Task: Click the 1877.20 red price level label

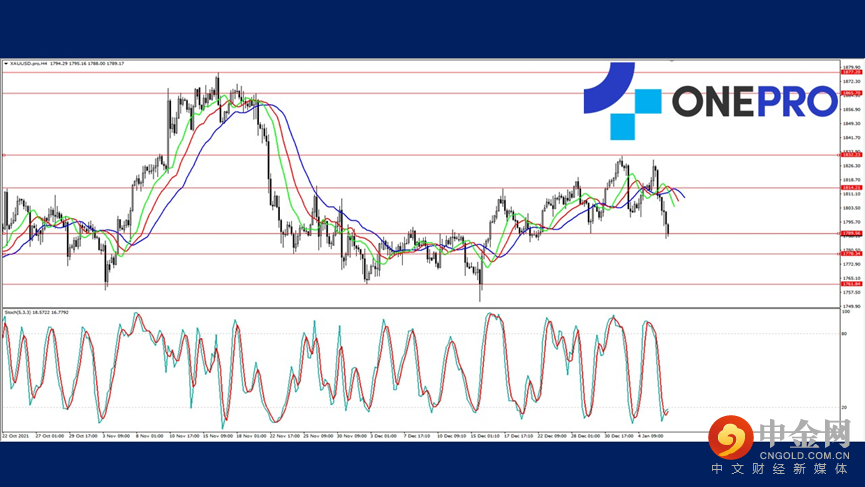Action: pyautogui.click(x=851, y=72)
